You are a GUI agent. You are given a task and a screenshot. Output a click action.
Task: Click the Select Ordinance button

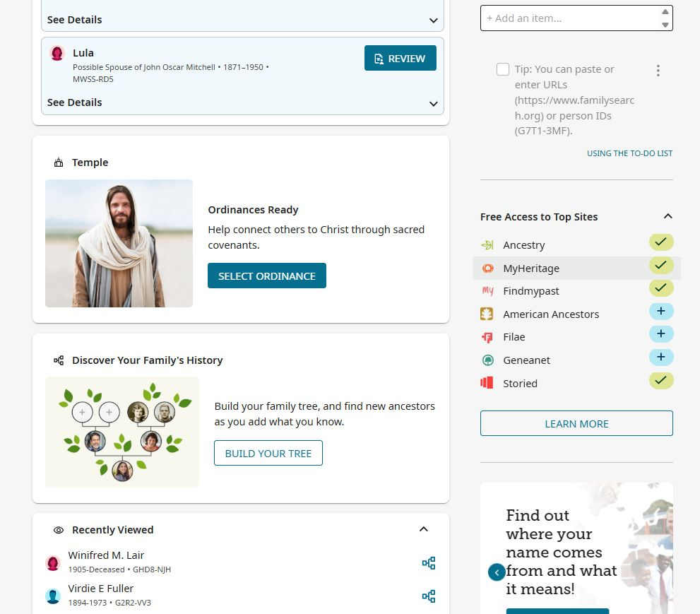267,276
